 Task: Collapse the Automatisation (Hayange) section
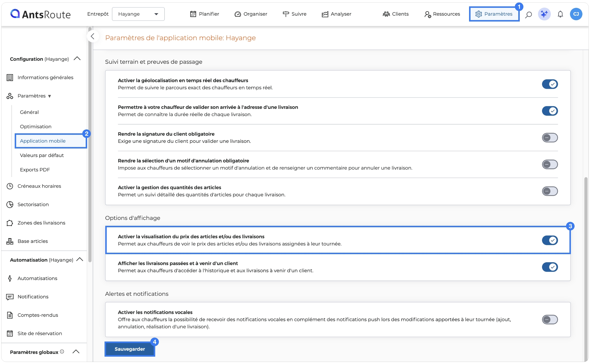pos(80,260)
